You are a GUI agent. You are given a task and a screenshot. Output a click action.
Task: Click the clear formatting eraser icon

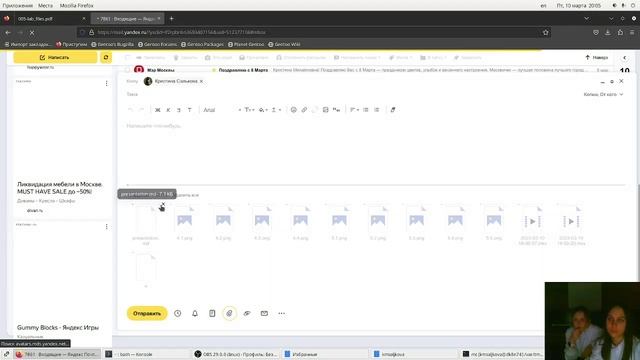[393, 110]
